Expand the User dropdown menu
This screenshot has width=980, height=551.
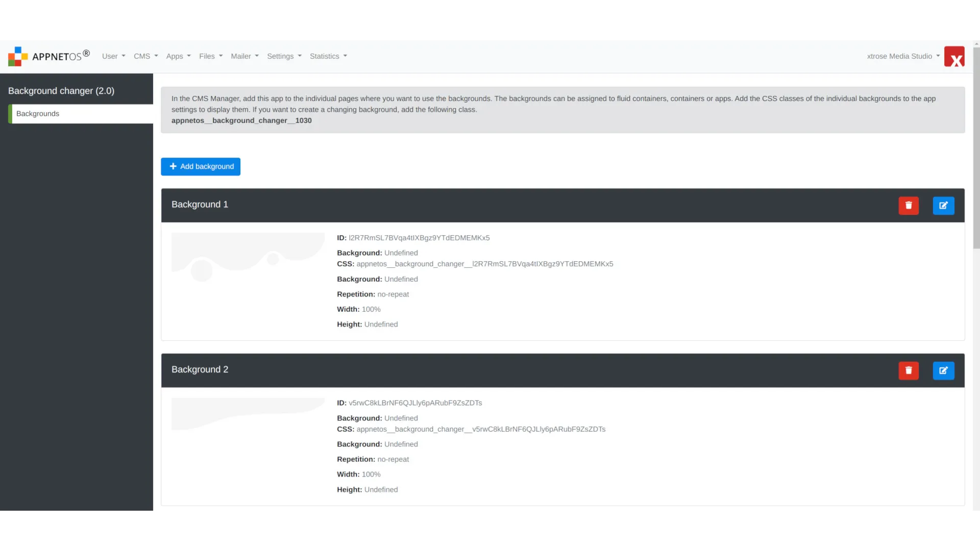[x=113, y=56]
